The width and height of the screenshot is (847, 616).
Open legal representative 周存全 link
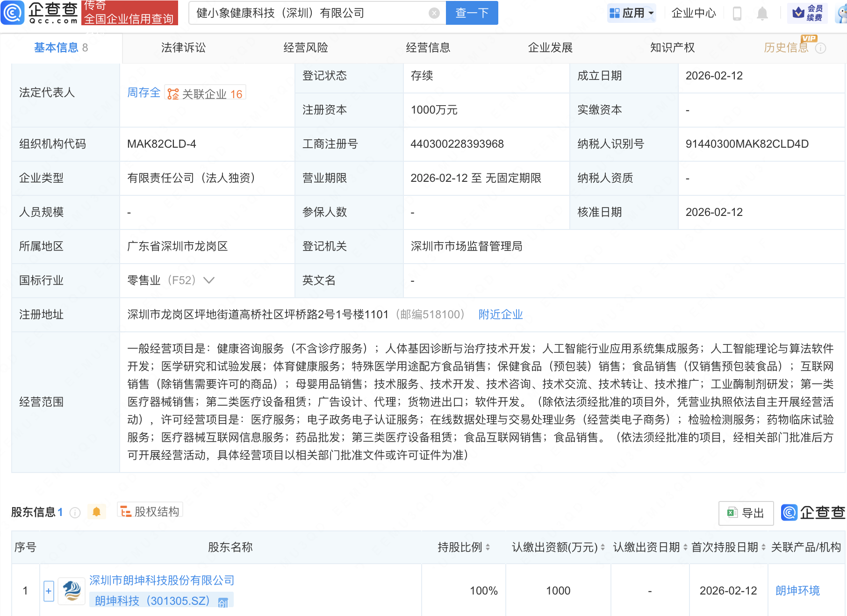click(x=144, y=93)
